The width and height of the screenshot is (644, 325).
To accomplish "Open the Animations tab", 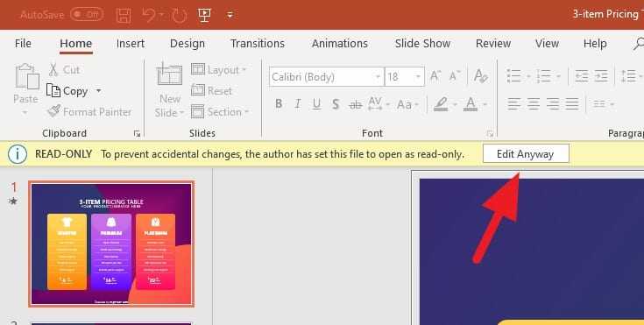I will pyautogui.click(x=340, y=44).
